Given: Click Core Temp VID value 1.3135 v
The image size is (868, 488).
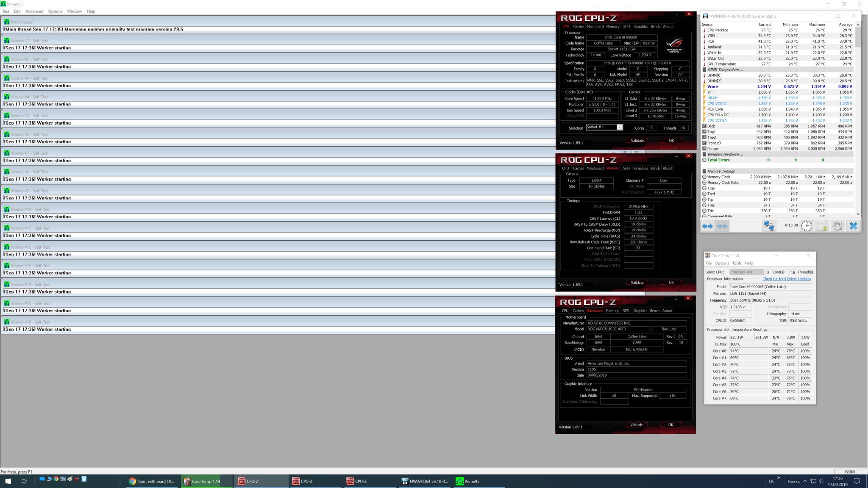Looking at the screenshot, I should pos(740,307).
